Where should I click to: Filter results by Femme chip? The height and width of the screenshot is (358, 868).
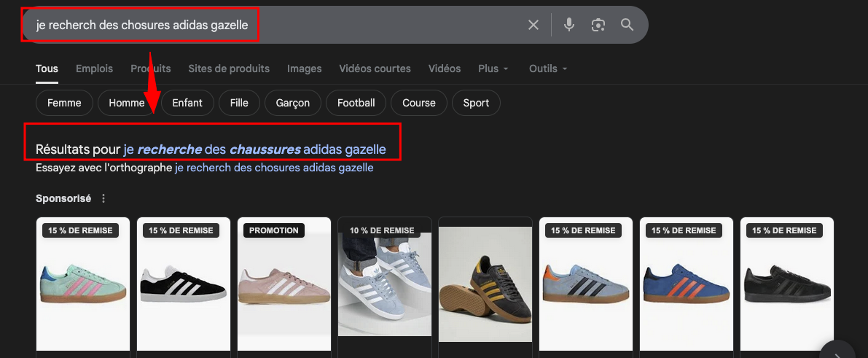click(64, 103)
